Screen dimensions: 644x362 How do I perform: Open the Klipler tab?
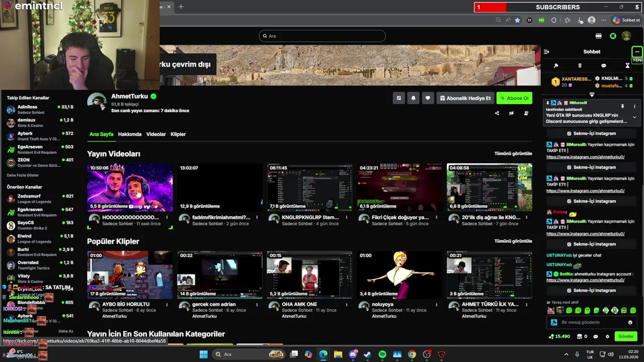tap(178, 134)
